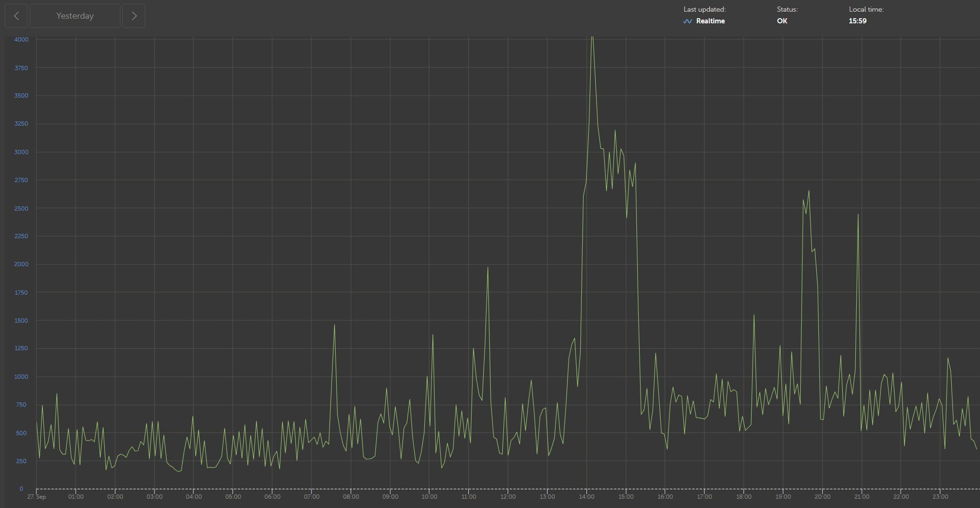Click the 20:00 time axis label
Image resolution: width=980 pixels, height=508 pixels.
tap(822, 496)
